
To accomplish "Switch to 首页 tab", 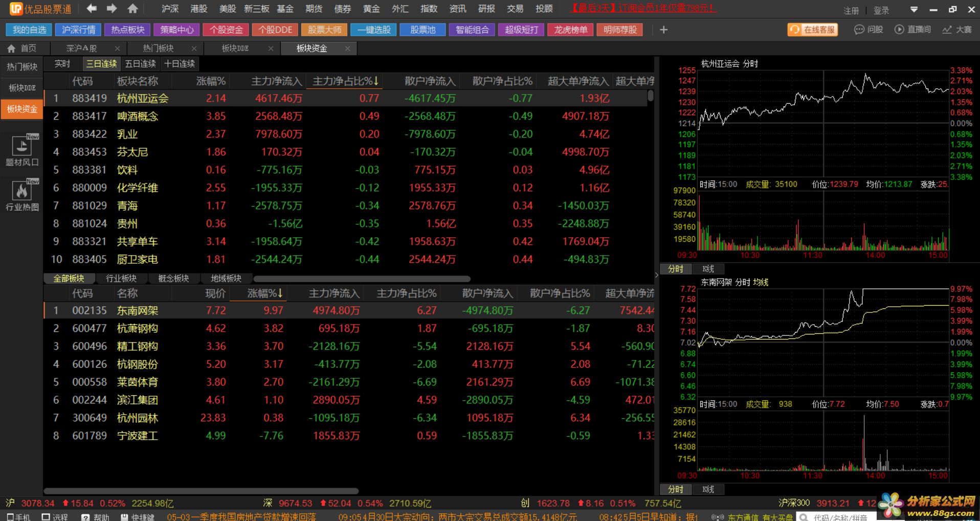I will point(22,49).
